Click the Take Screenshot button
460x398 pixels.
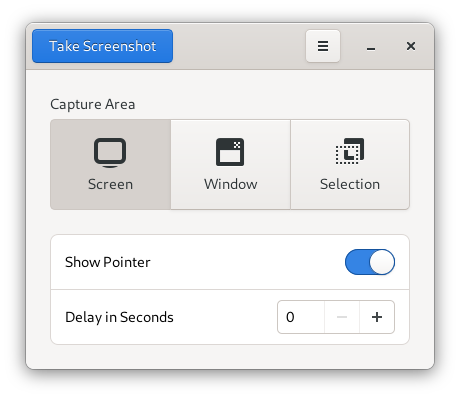102,46
